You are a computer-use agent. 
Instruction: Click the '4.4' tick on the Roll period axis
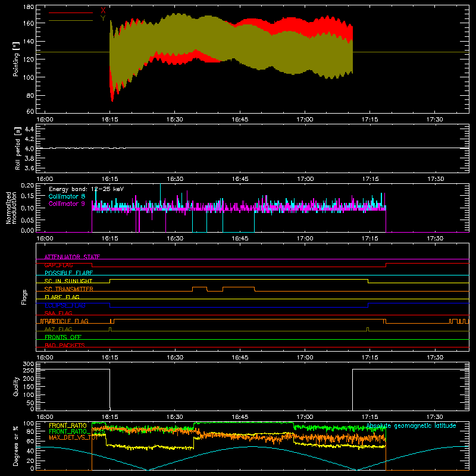click(x=29, y=129)
